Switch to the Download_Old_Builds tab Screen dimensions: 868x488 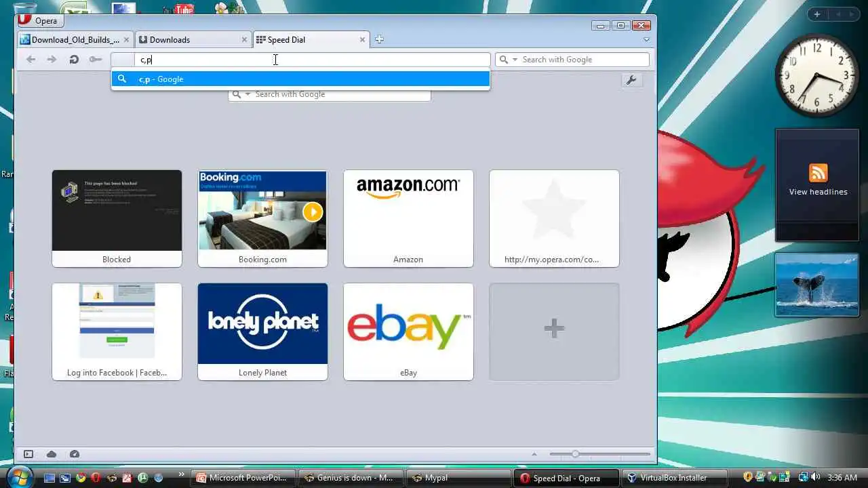click(75, 40)
